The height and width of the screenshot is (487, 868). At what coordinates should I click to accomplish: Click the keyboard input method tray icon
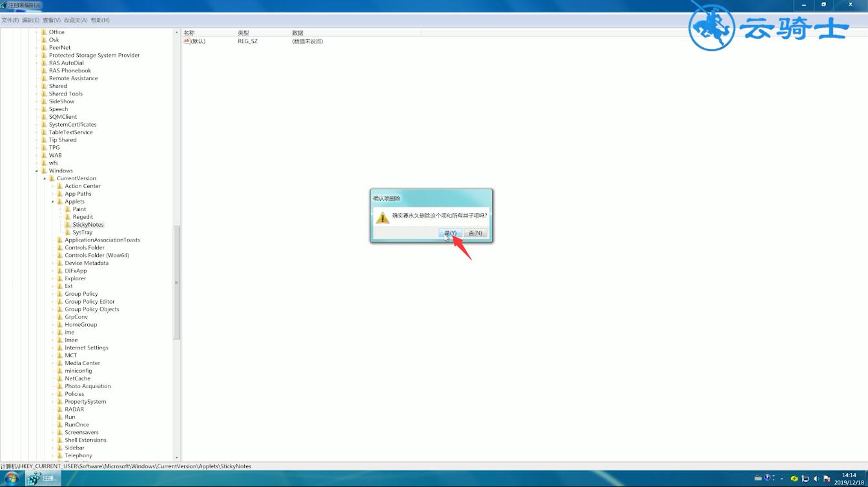[758, 478]
